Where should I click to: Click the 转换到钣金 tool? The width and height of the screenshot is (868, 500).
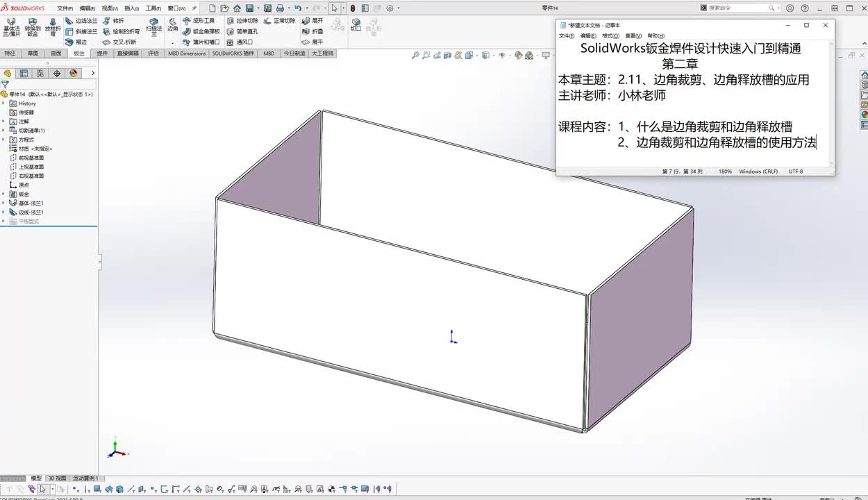tap(33, 27)
